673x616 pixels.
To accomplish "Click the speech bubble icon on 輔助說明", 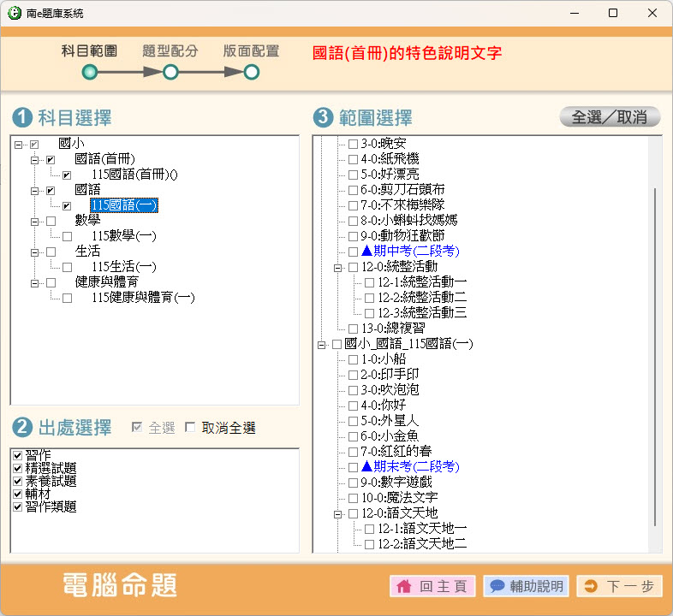I will (x=497, y=586).
